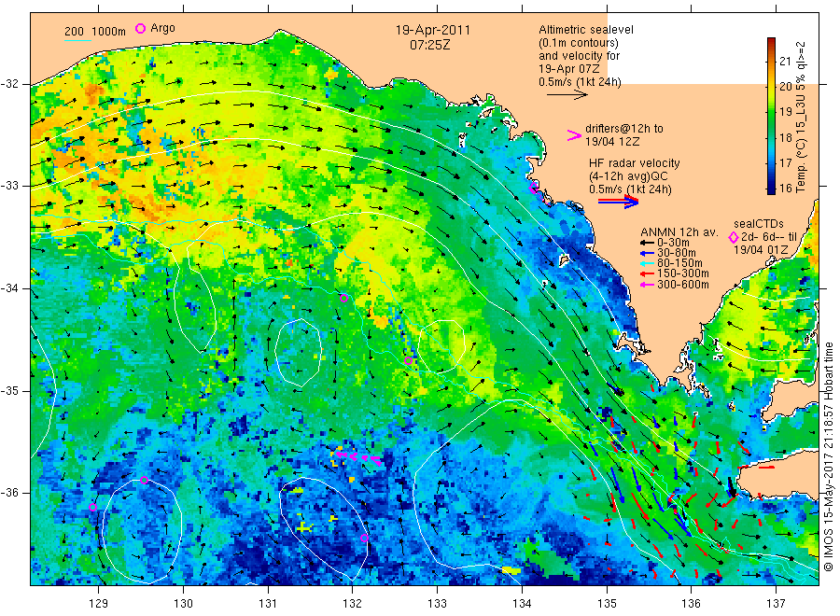Viewport: 840px width, 616px height.
Task: Click the '19/04 01Z' sealCTDs time text
Action: click(761, 250)
